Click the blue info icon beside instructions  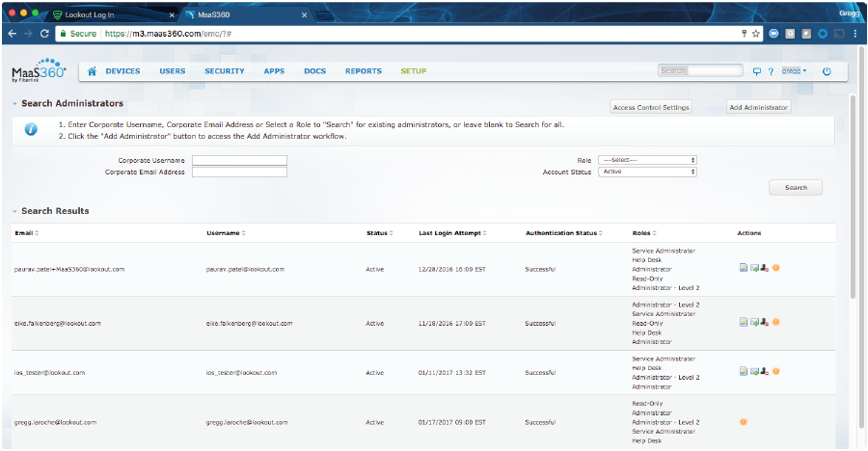31,129
